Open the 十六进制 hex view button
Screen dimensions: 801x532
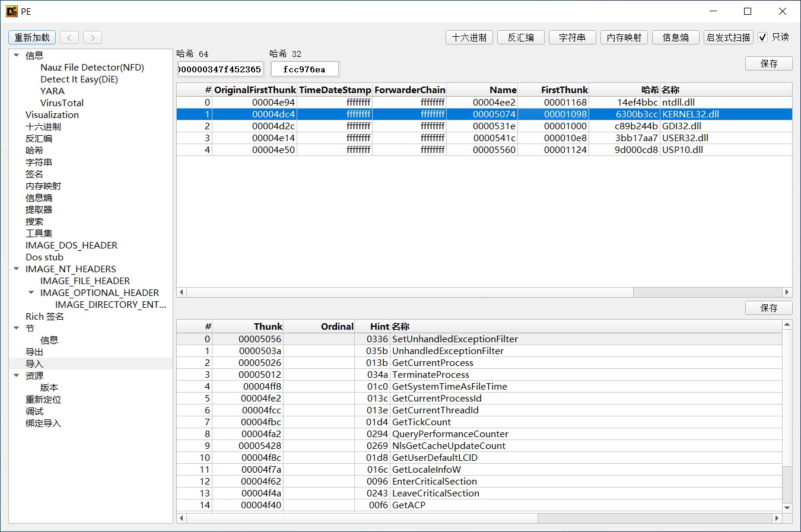[469, 37]
